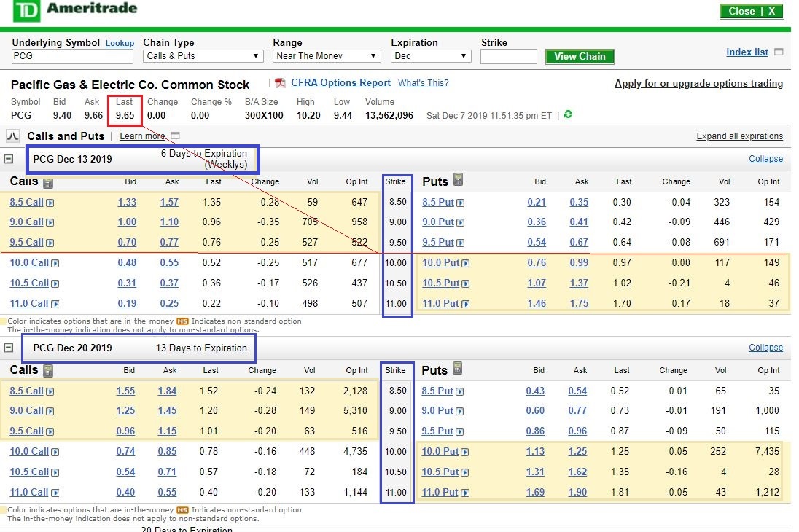
Task: Open the Calls calculator icon for Dec 13
Action: click(x=48, y=181)
